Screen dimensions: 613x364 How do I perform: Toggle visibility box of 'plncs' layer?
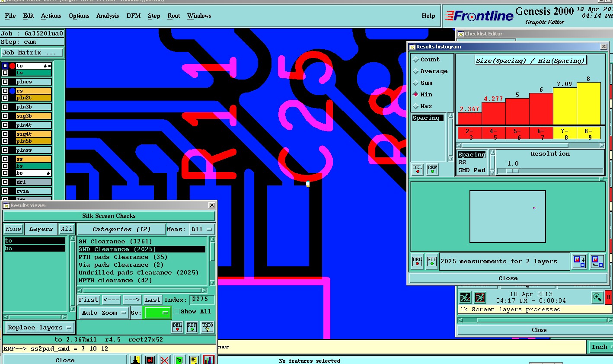[x=5, y=82]
